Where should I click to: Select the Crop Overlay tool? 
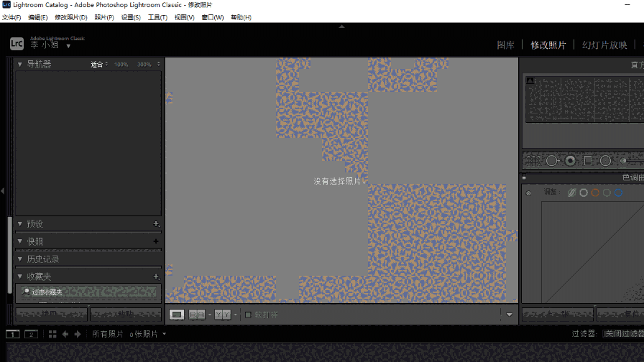coord(533,161)
